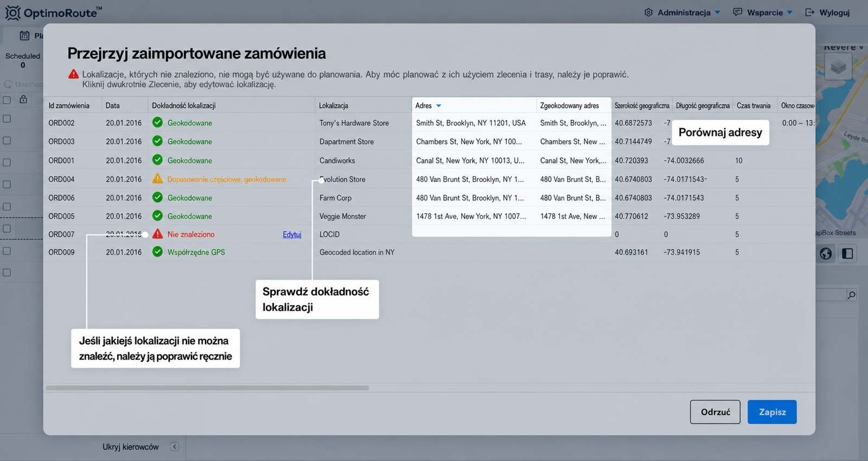868x461 pixels.
Task: Click Ukryj kierowców link
Action: 131,447
